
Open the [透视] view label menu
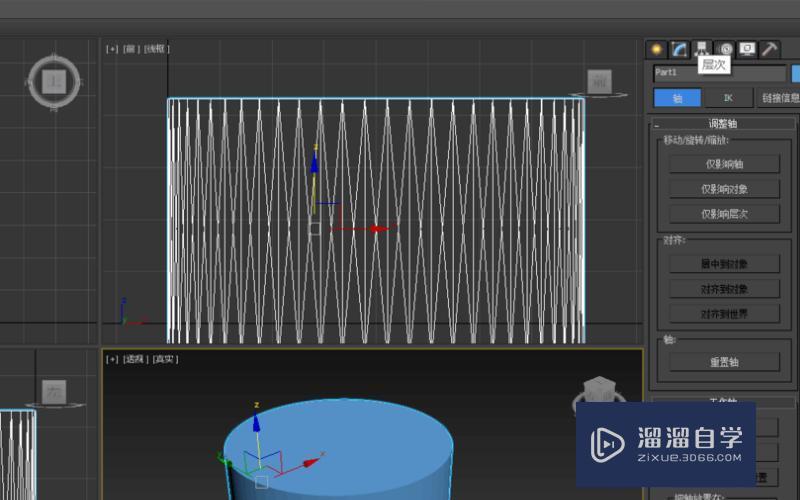[x=135, y=359]
